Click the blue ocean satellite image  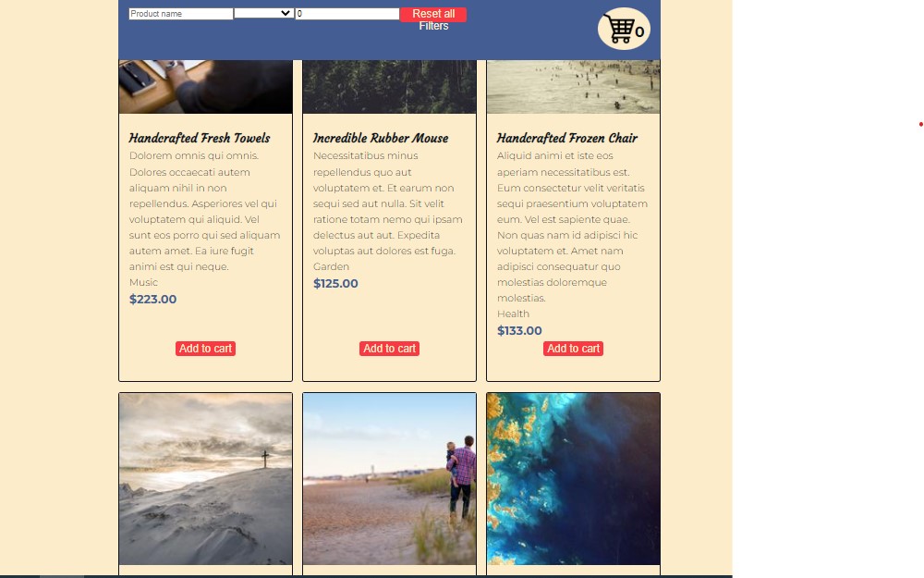pos(574,479)
